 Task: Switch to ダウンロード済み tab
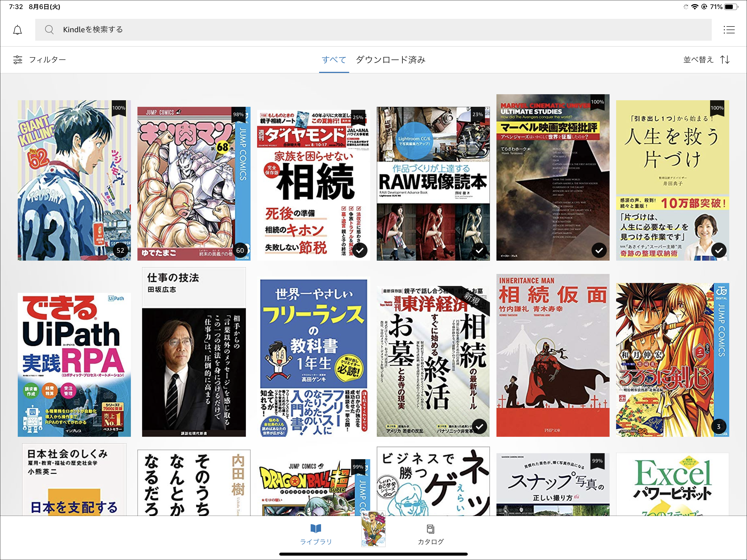(390, 60)
